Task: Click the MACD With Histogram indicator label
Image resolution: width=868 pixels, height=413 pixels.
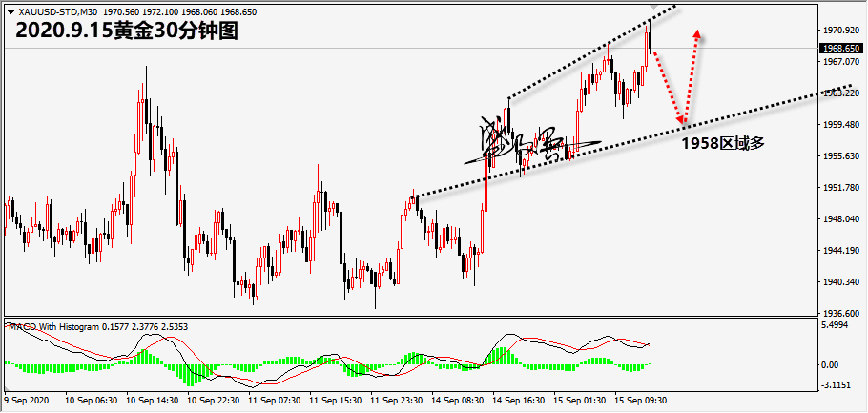Action: tap(52, 327)
